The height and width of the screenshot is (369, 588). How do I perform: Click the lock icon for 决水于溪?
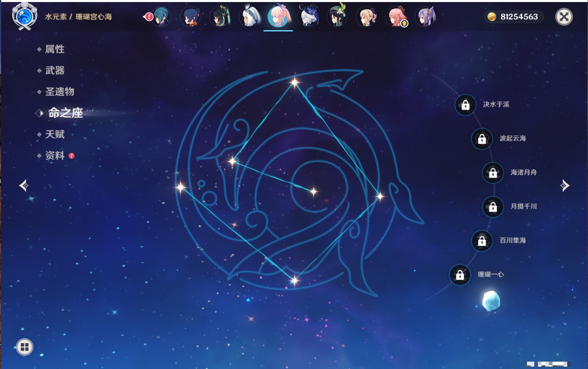coord(465,105)
